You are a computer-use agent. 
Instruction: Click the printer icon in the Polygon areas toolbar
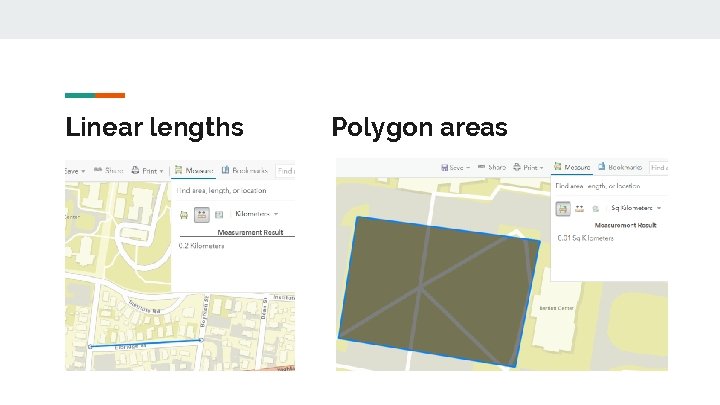[x=517, y=167]
